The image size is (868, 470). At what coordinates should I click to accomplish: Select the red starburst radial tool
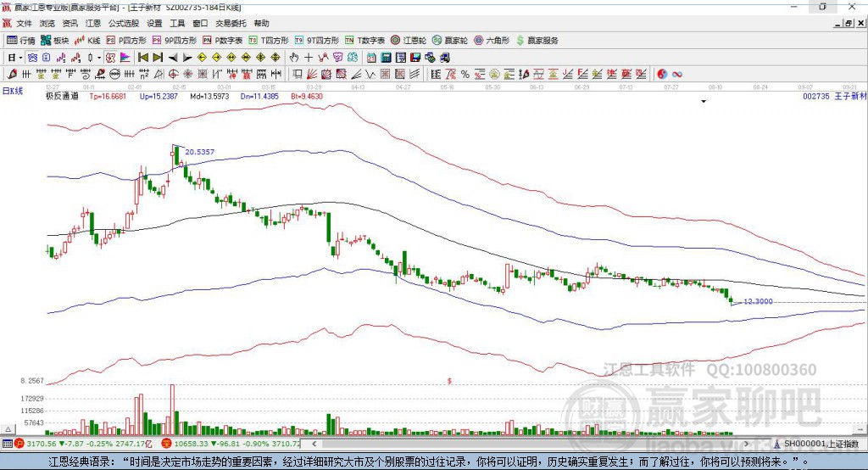tap(188, 75)
